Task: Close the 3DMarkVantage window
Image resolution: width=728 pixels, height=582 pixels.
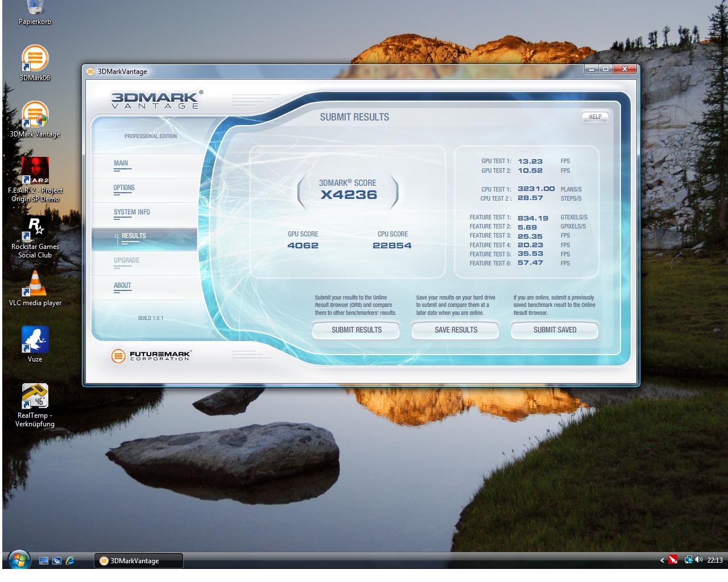Action: tap(624, 69)
